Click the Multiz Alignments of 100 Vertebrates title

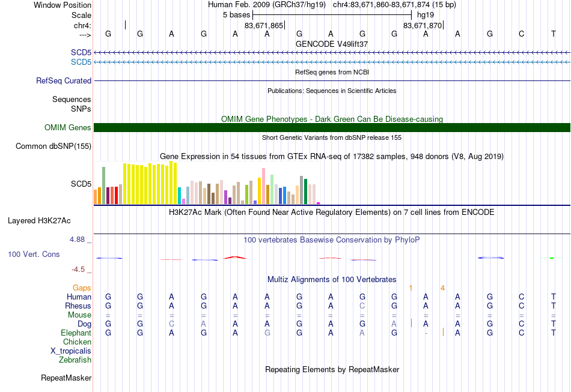[332, 279]
